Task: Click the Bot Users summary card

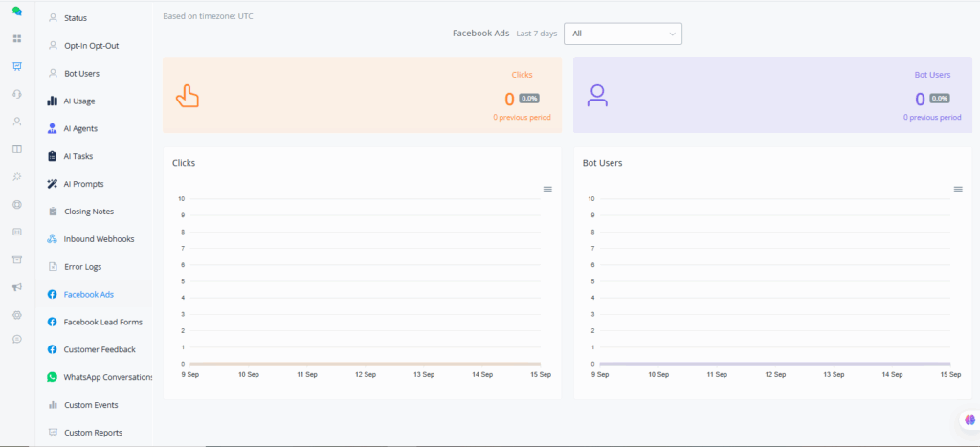Action: [771, 95]
